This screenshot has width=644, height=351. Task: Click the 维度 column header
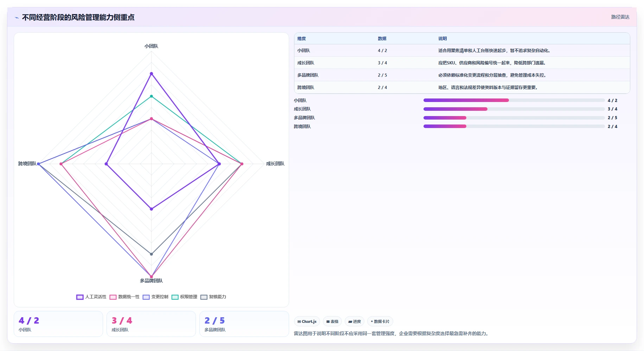[x=301, y=39]
